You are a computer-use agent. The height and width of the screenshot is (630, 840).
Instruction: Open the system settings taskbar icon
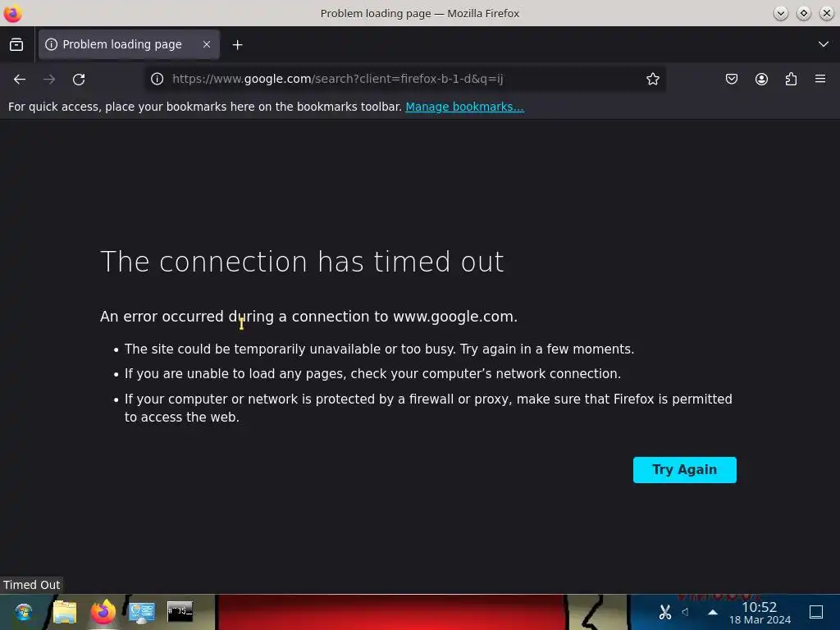(x=141, y=612)
